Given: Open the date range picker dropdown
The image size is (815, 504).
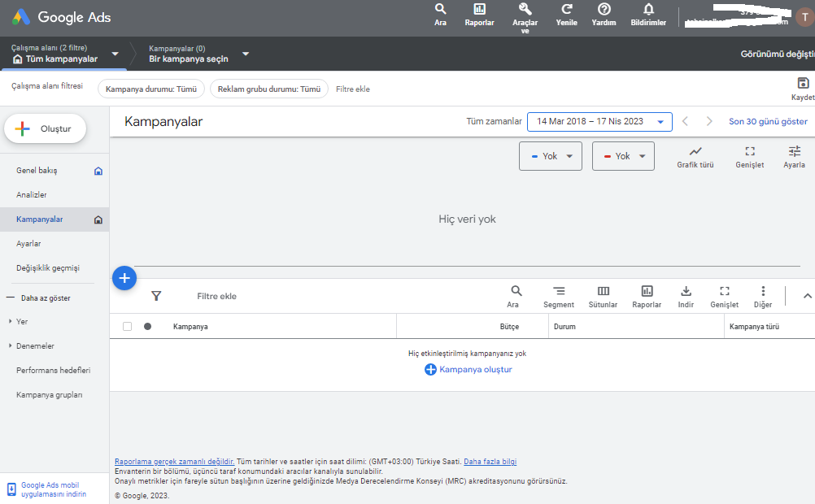Looking at the screenshot, I should [x=599, y=122].
